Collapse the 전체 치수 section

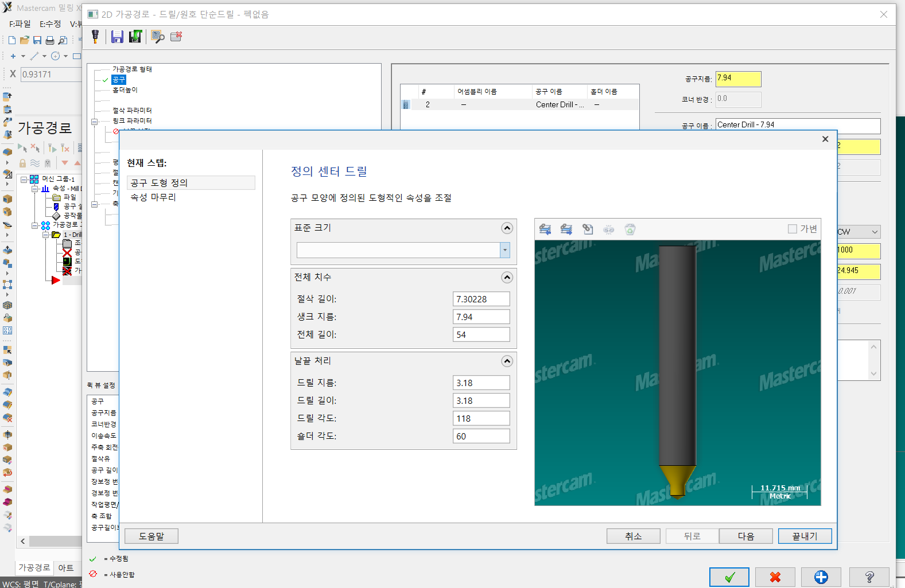point(507,278)
